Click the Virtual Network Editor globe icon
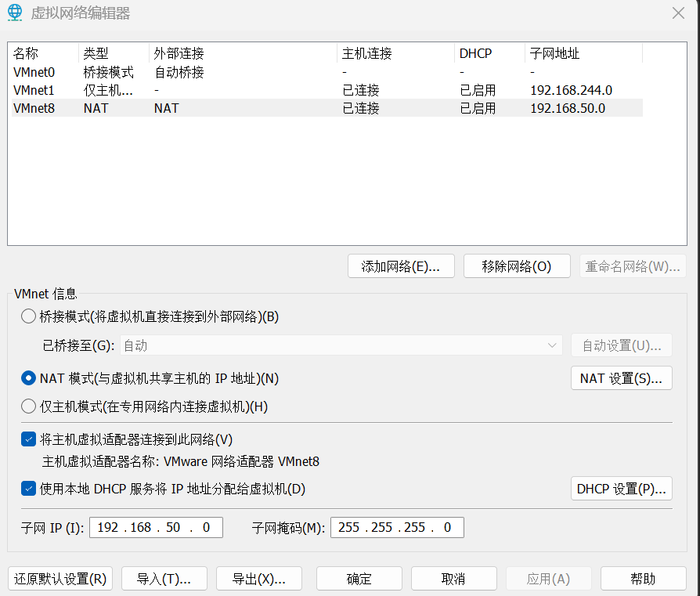This screenshot has width=700, height=596. tap(15, 13)
